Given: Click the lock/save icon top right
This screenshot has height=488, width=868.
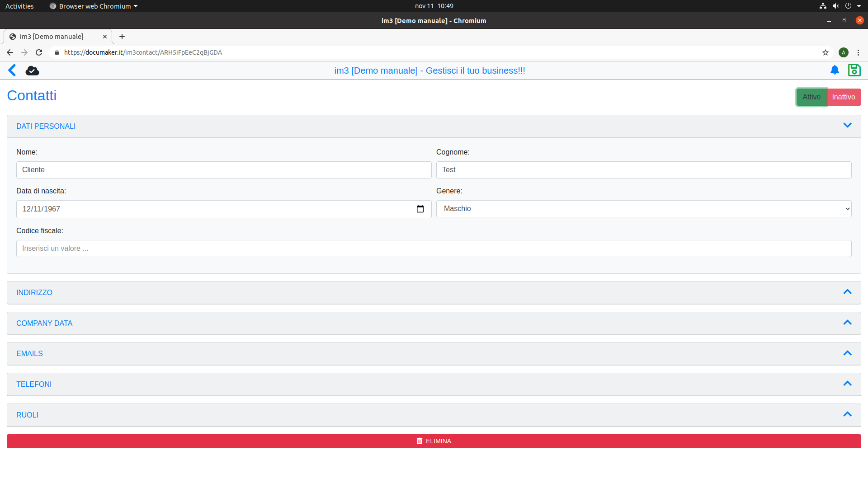Looking at the screenshot, I should (854, 70).
